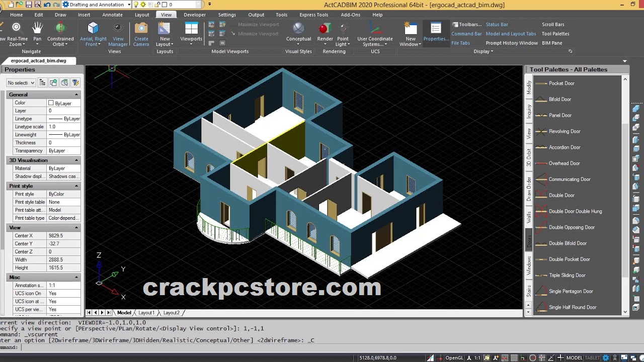
Task: Select the Pan hand tool
Action: click(37, 34)
